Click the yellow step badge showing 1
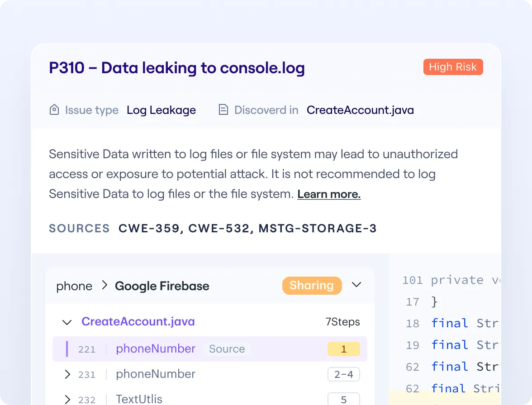Image resolution: width=532 pixels, height=405 pixels. pos(343,349)
